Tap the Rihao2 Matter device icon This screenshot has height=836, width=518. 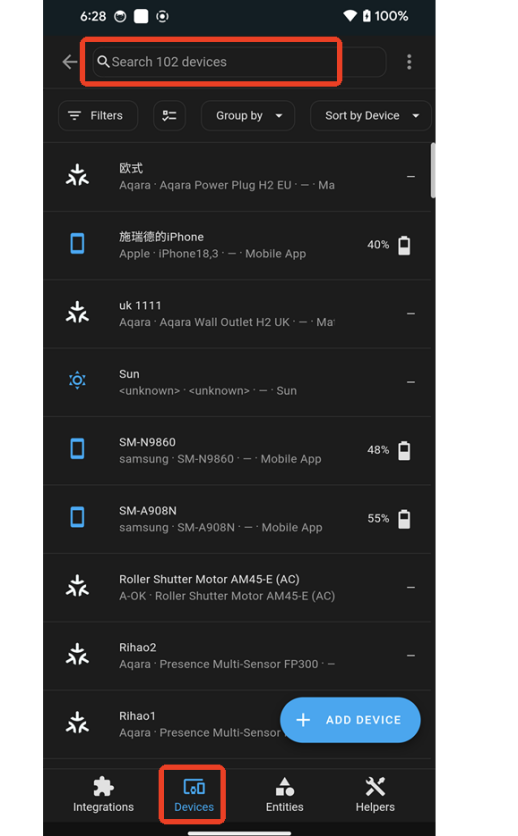tap(77, 654)
